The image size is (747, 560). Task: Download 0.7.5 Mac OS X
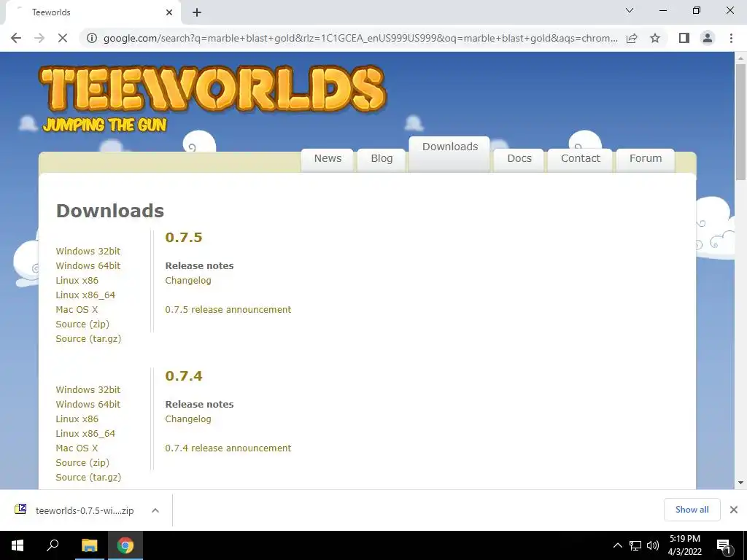tap(77, 309)
